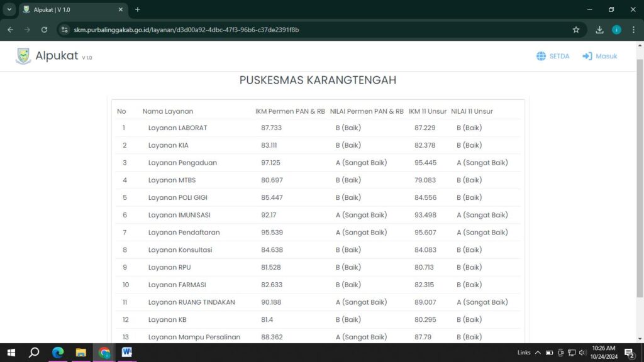Select the Layanan FARMASI row name
Image resolution: width=644 pixels, height=362 pixels.
(x=177, y=285)
